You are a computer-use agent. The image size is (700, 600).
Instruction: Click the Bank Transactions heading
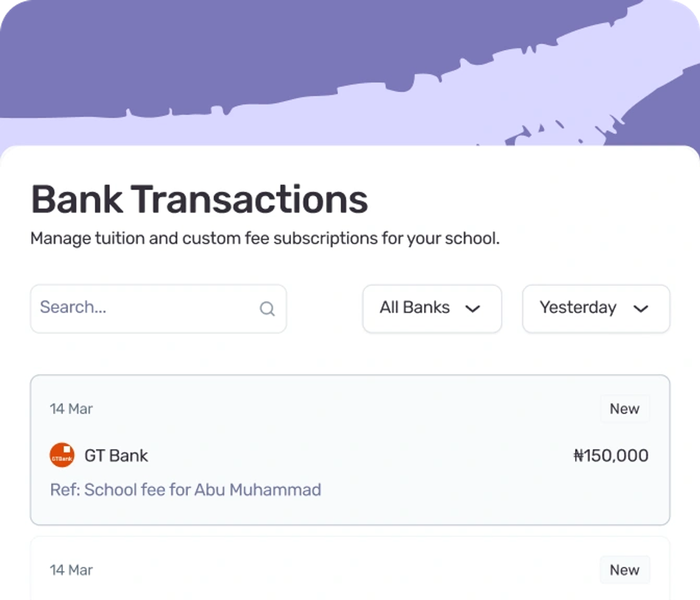199,200
